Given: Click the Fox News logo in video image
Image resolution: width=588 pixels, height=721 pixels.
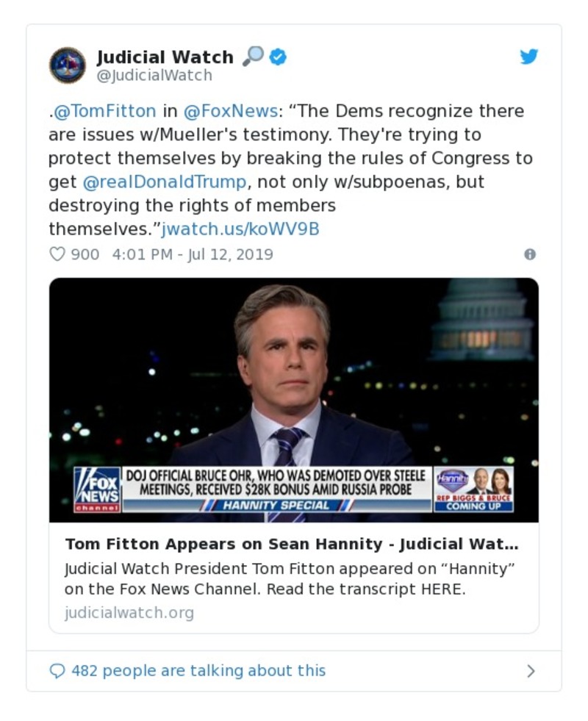Looking at the screenshot, I should tap(97, 489).
